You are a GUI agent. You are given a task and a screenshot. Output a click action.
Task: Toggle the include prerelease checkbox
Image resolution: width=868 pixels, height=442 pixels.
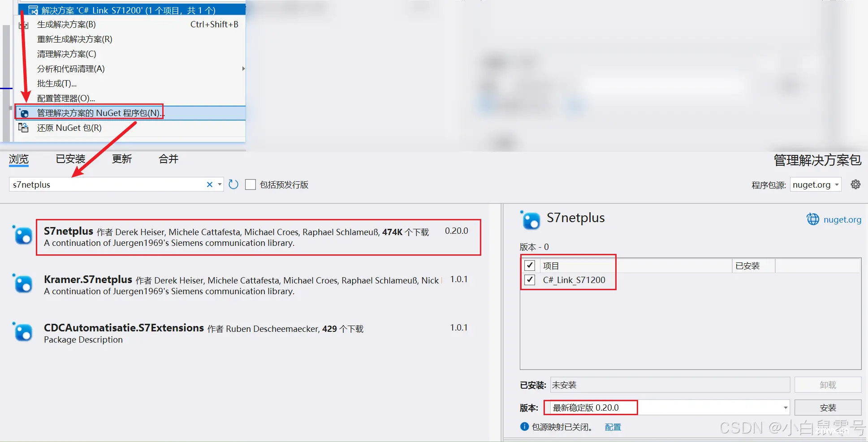click(x=250, y=185)
